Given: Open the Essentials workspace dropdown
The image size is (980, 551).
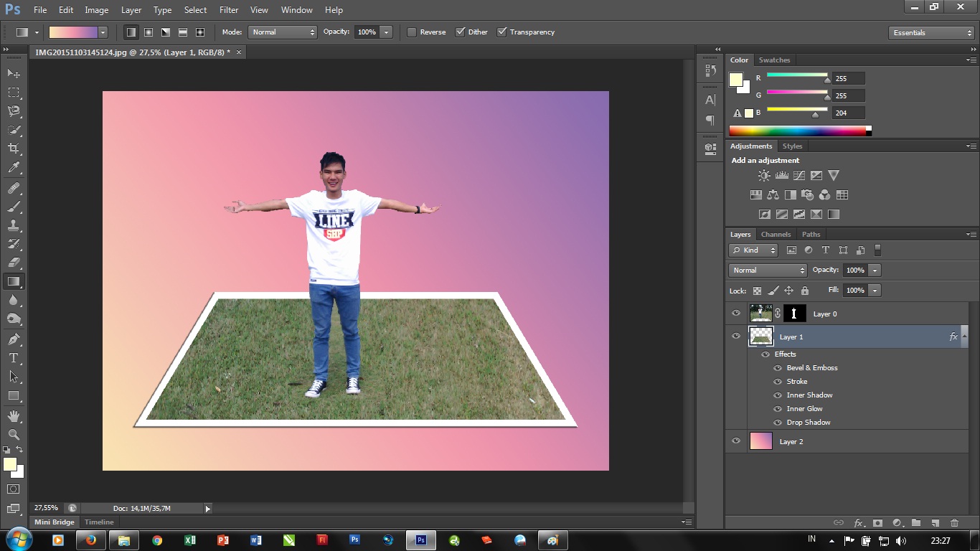Looking at the screenshot, I should click(x=930, y=33).
